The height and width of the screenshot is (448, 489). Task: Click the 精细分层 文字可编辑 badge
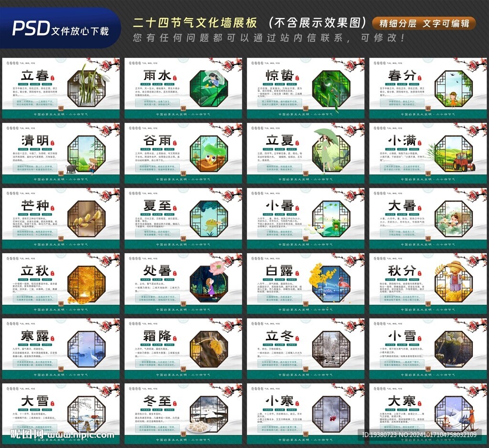coord(424,23)
